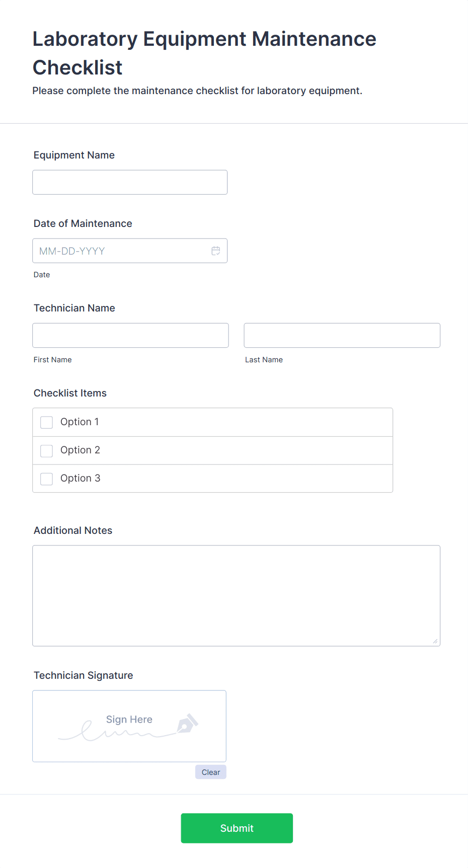The height and width of the screenshot is (868, 468).
Task: Enable the Option 3 checkbox
Action: (x=47, y=479)
